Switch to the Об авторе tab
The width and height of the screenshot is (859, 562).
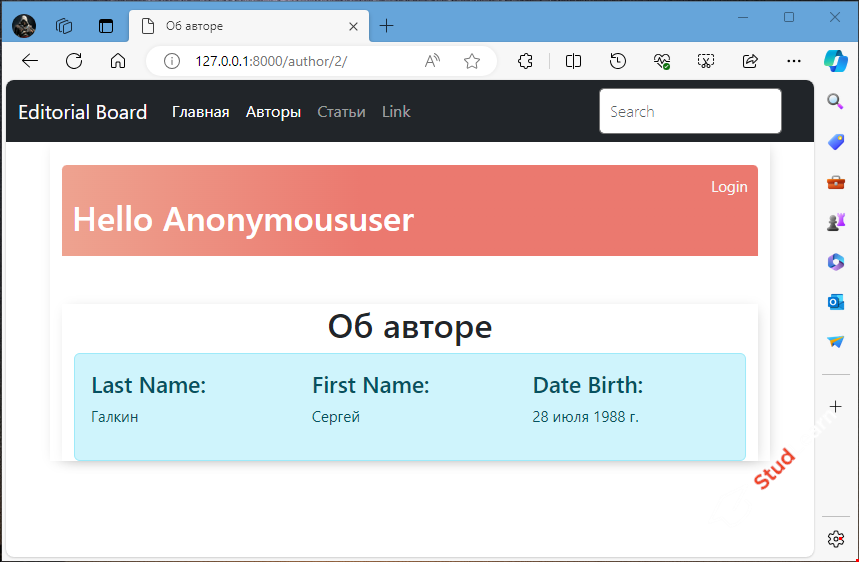pyautogui.click(x=245, y=25)
